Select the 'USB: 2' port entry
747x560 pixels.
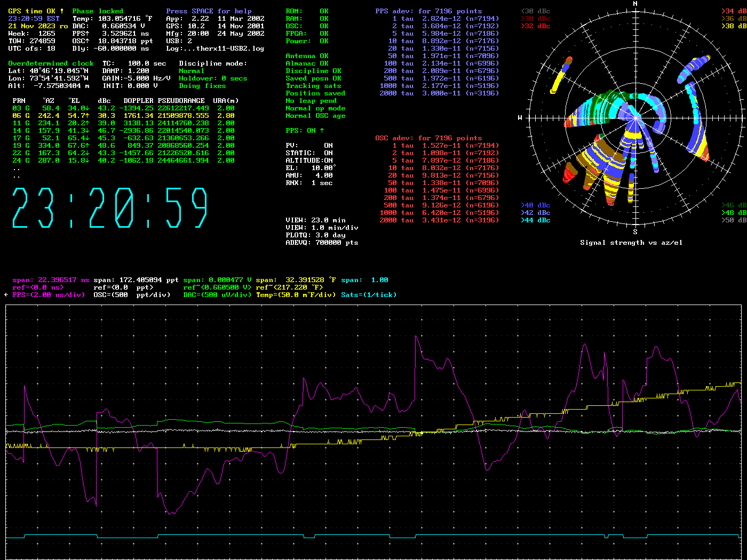[x=179, y=41]
